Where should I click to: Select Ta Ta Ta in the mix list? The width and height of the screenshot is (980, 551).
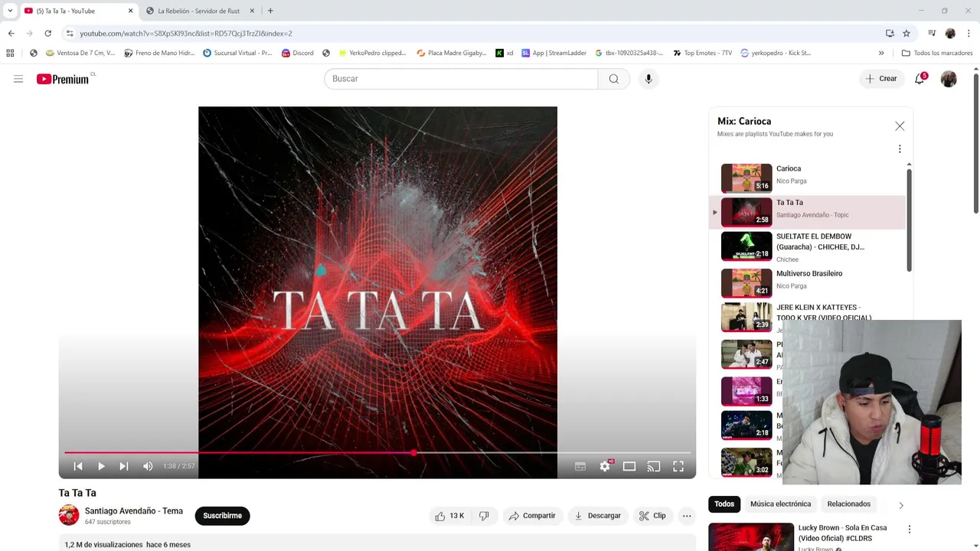808,212
